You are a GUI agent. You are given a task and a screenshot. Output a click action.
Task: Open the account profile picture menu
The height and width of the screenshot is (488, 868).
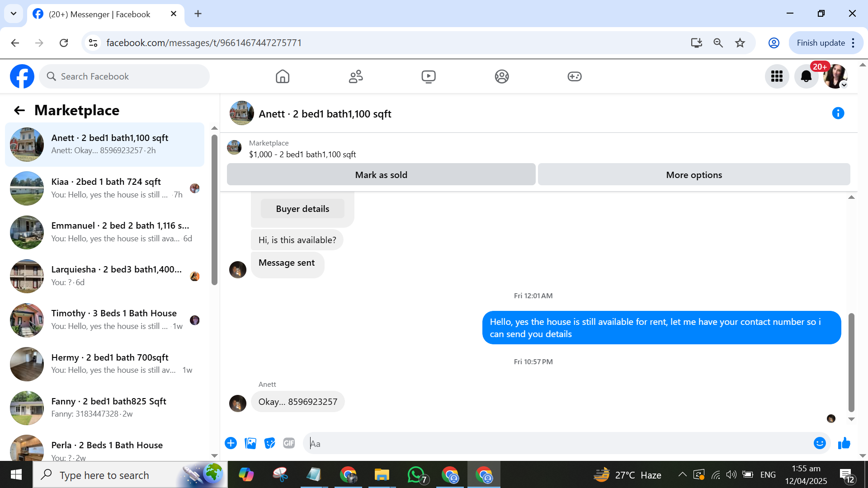click(x=835, y=76)
